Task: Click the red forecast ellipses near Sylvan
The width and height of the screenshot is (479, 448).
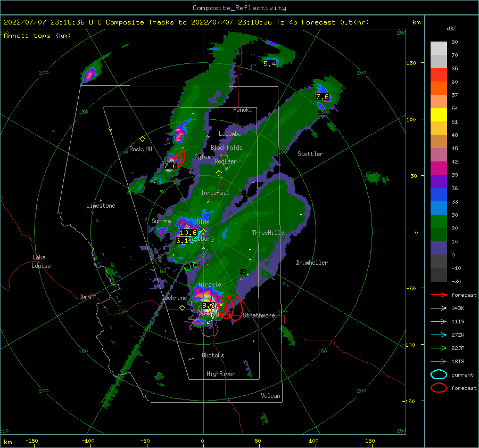Action: (180, 158)
